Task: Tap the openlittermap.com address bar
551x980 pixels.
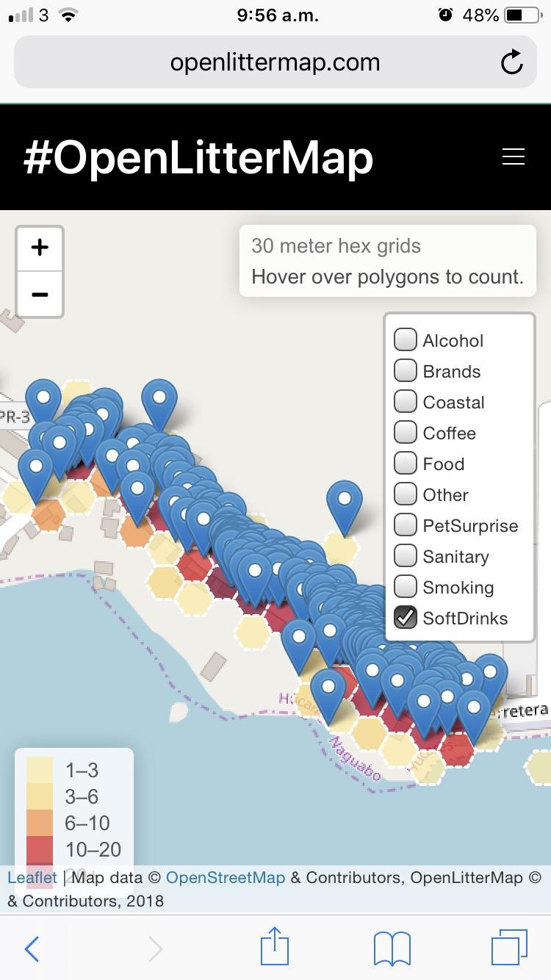Action: pyautogui.click(x=275, y=63)
